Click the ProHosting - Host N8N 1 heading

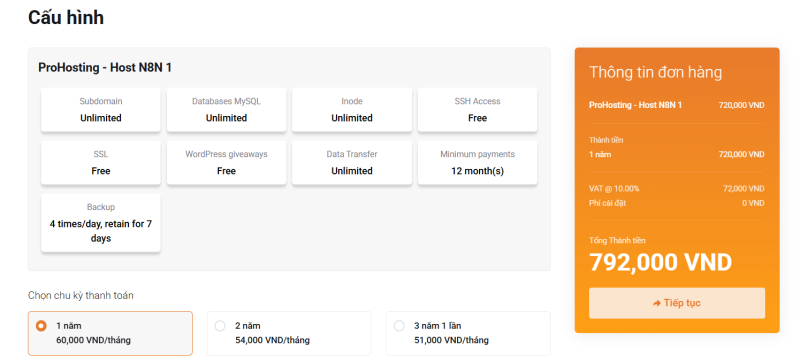coord(105,68)
